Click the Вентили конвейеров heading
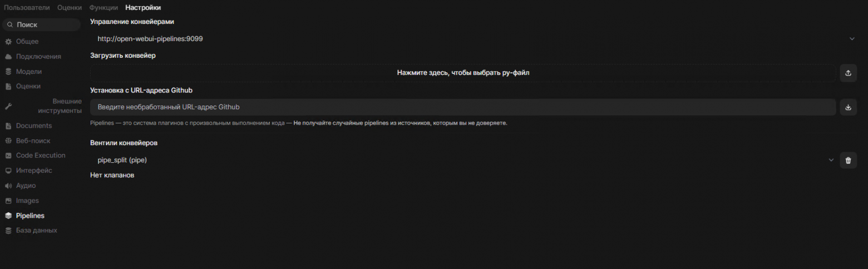868x269 pixels. pos(124,143)
